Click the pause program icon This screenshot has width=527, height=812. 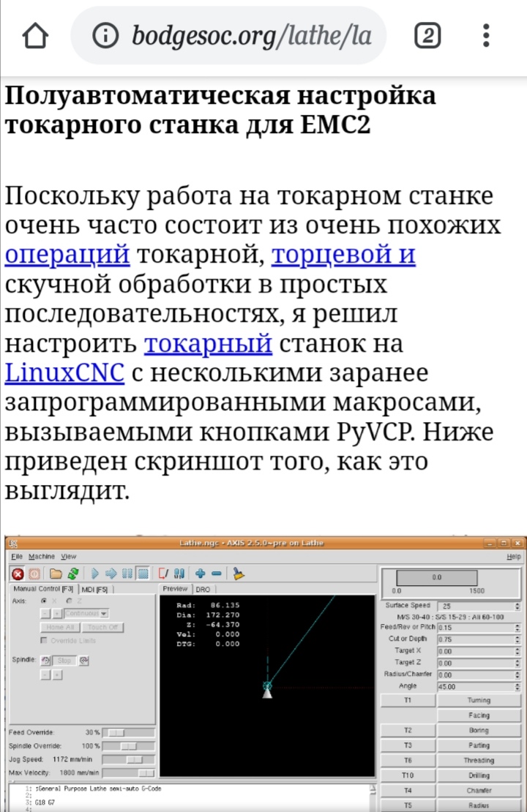pyautogui.click(x=127, y=574)
